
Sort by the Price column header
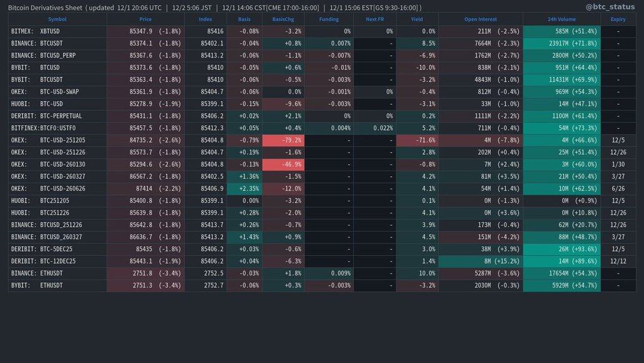(145, 19)
